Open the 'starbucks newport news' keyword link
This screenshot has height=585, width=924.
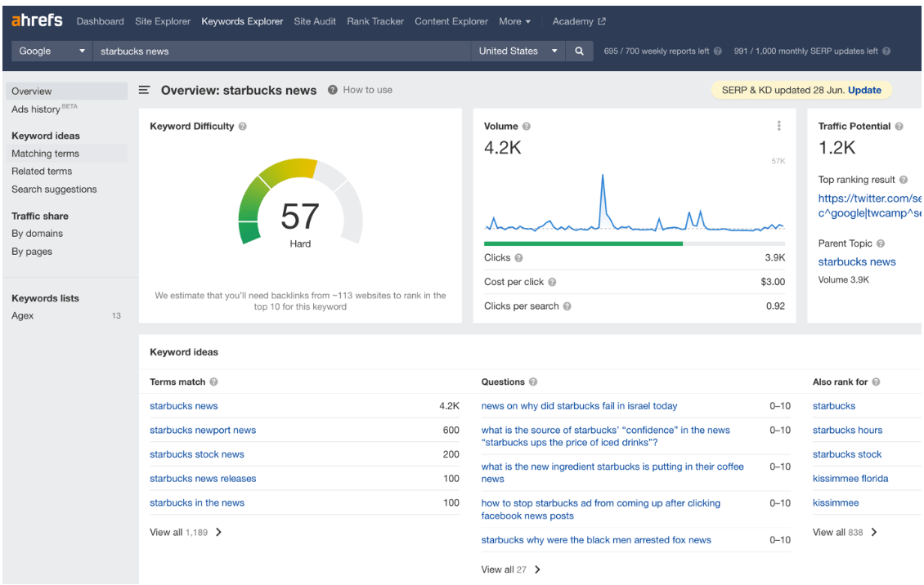pos(203,430)
